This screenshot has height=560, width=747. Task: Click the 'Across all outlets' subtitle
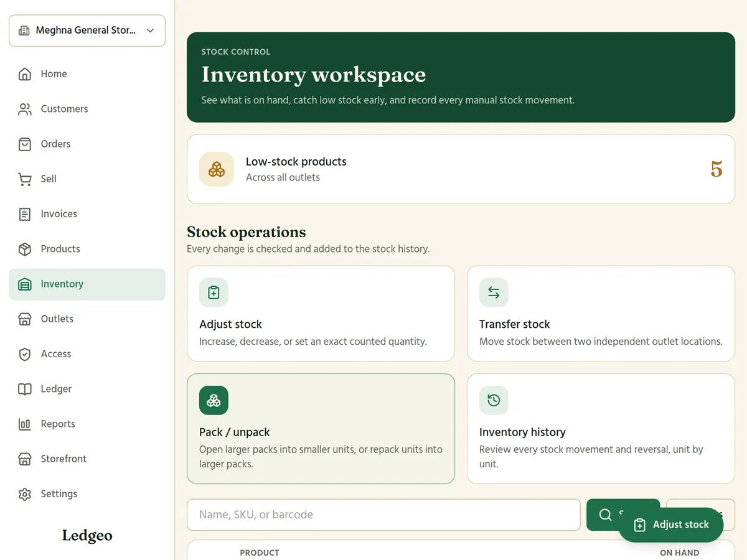click(x=283, y=177)
